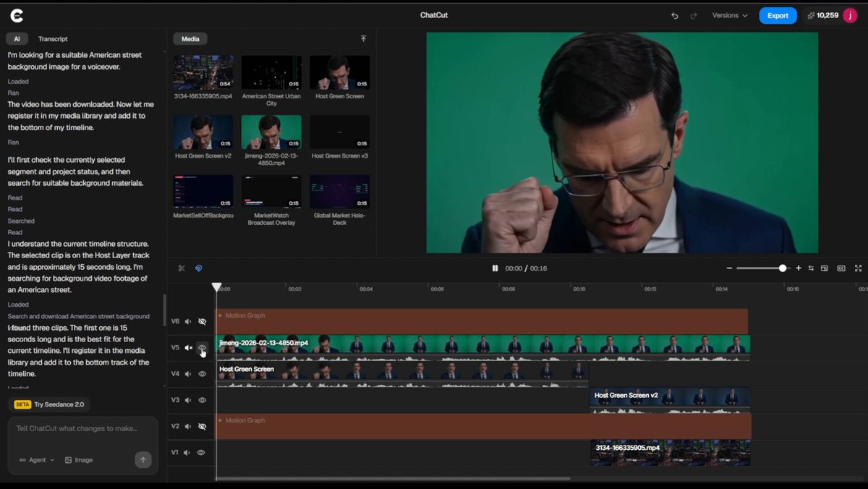Show the hidden V2 track

click(203, 426)
